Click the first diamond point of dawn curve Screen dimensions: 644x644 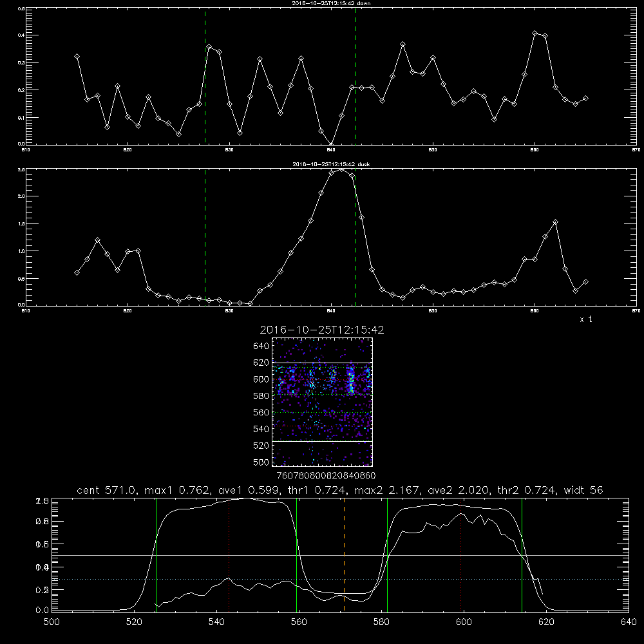tap(77, 56)
